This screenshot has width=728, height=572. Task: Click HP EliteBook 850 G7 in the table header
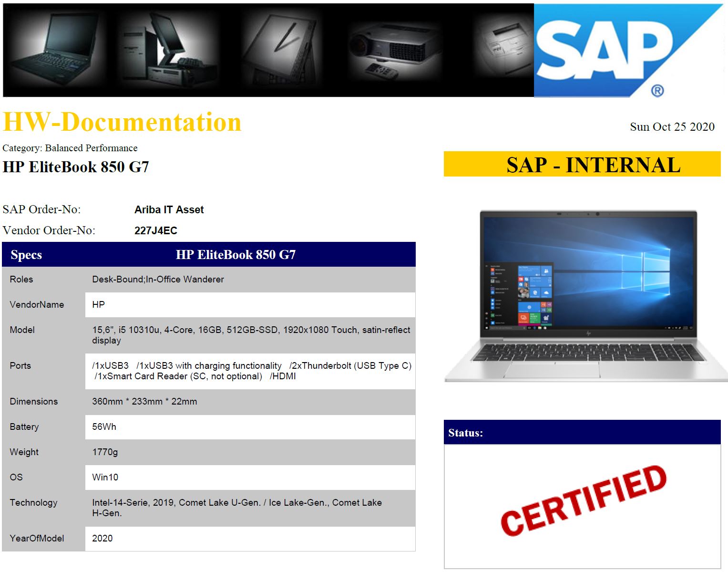point(236,255)
